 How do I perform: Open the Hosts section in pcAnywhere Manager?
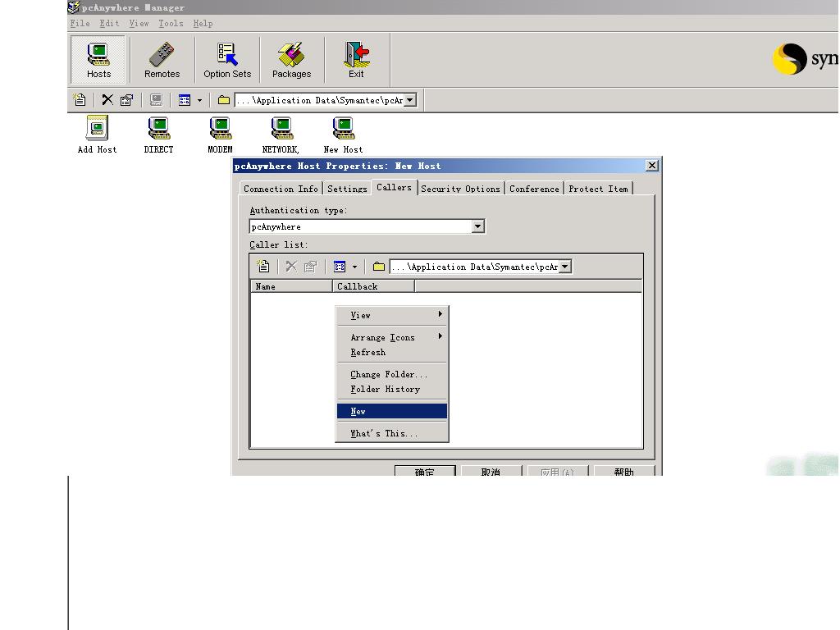pyautogui.click(x=98, y=60)
